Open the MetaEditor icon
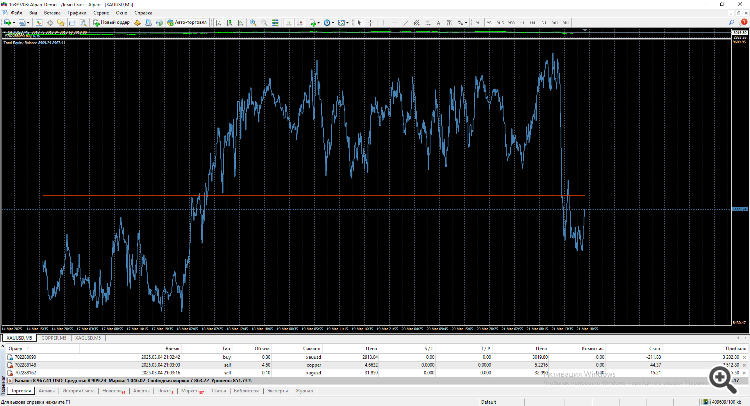The width and height of the screenshot is (750, 406). click(137, 22)
